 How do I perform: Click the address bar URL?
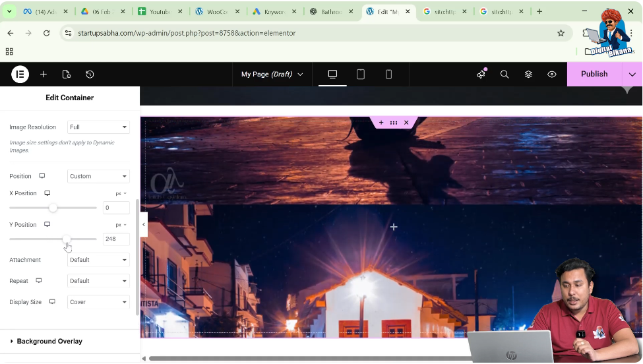[x=187, y=33]
